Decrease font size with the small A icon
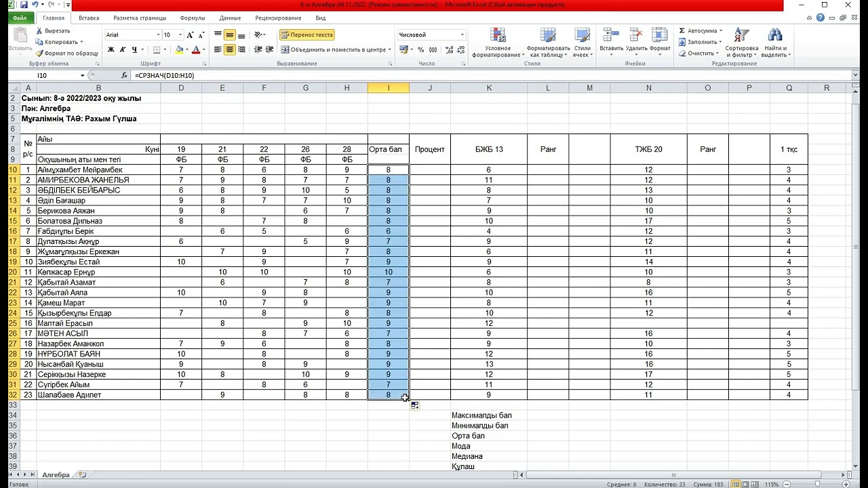868x488 pixels. coord(202,35)
